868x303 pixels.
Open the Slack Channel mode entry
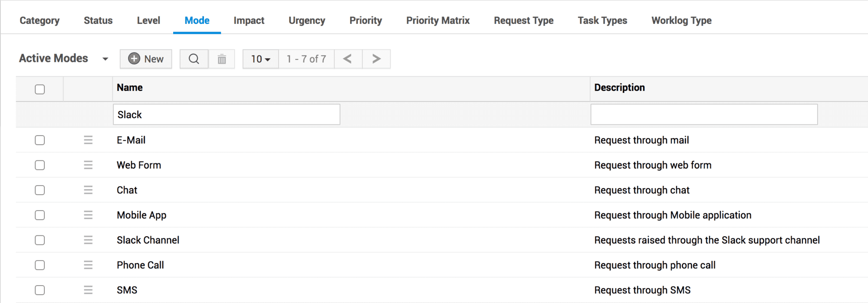click(148, 240)
